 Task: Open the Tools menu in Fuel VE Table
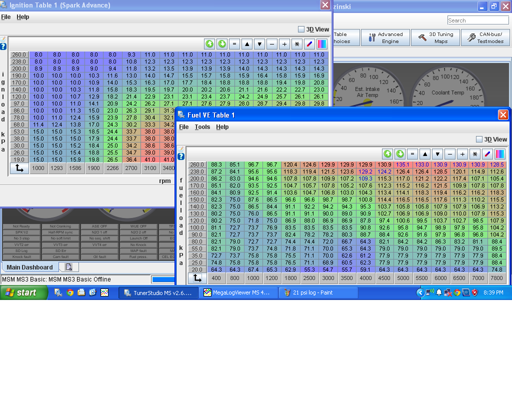(x=202, y=127)
